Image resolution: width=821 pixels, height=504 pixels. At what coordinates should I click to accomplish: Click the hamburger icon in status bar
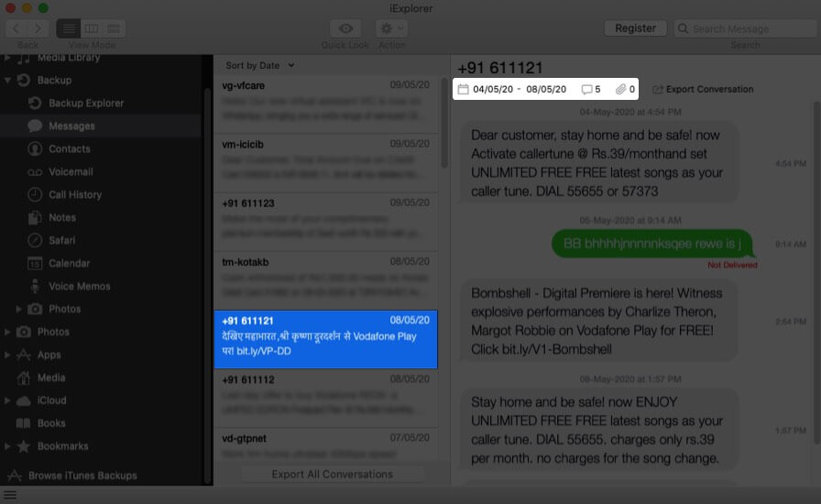[10, 495]
